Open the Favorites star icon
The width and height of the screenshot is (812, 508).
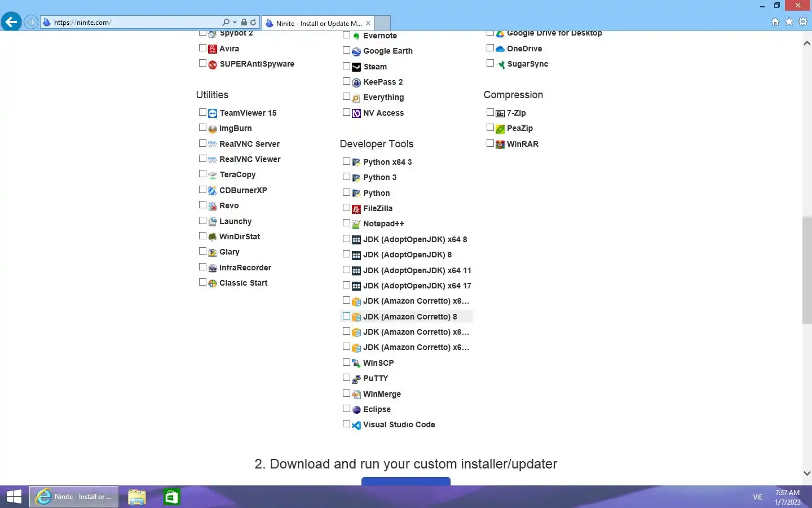tap(789, 22)
